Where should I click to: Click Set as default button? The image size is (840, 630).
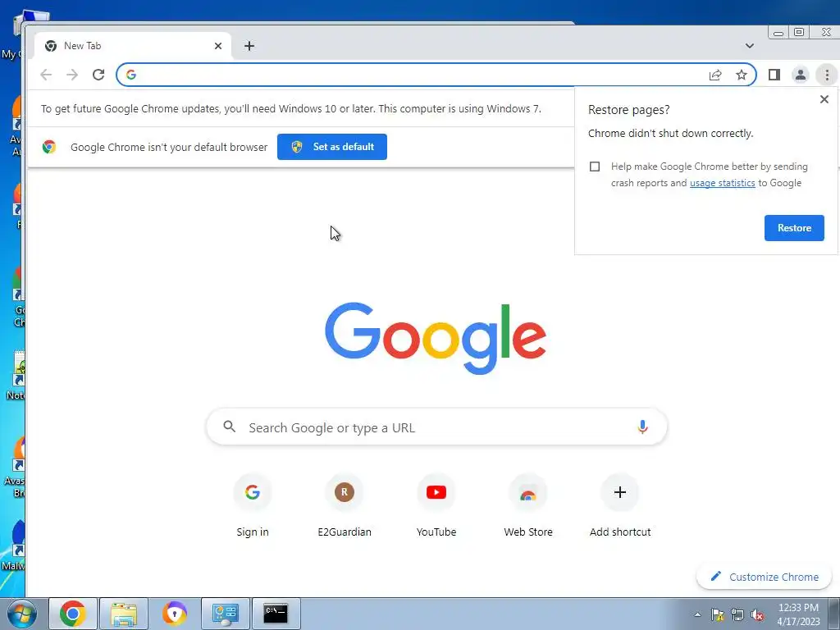[x=332, y=147]
